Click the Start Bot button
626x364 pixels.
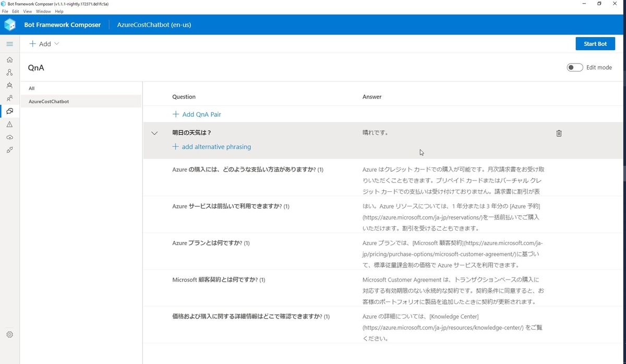click(595, 44)
